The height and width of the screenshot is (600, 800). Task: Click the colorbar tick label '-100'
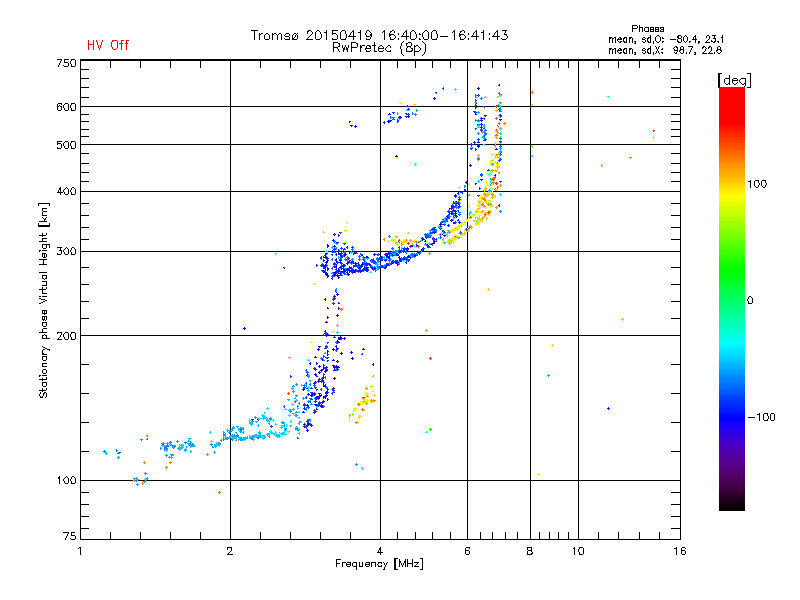pyautogui.click(x=761, y=417)
